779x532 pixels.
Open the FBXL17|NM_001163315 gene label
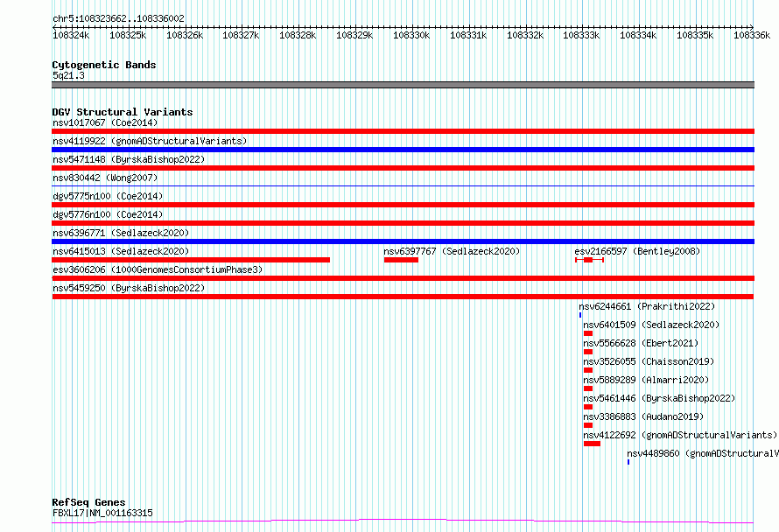pos(102,513)
